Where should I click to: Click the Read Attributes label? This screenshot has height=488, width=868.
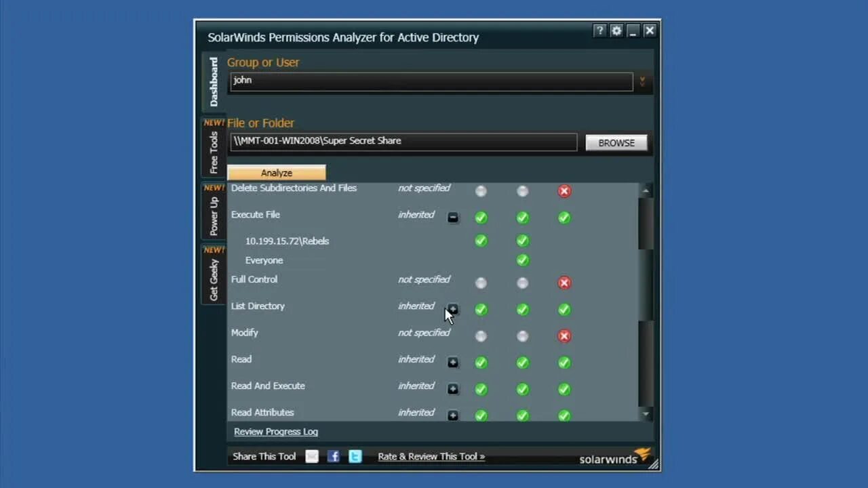[x=262, y=412]
